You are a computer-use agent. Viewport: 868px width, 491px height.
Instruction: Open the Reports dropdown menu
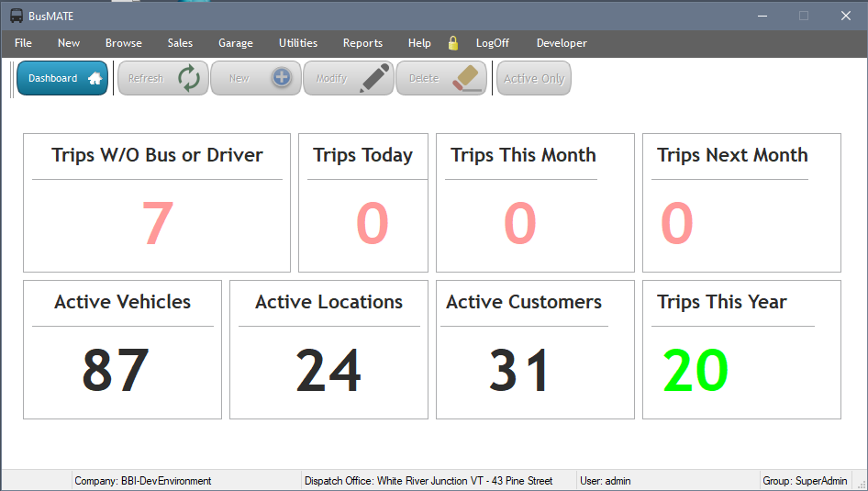(x=362, y=43)
